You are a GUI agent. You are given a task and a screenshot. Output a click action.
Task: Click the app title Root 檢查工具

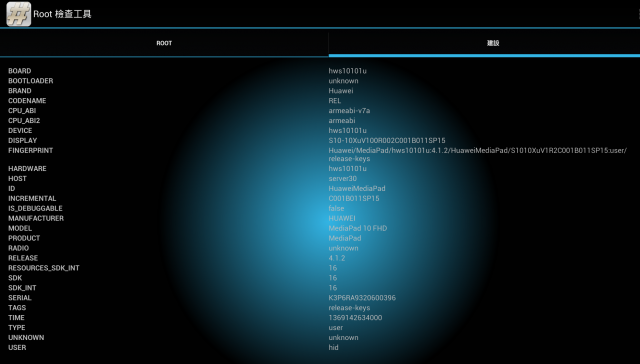point(62,14)
